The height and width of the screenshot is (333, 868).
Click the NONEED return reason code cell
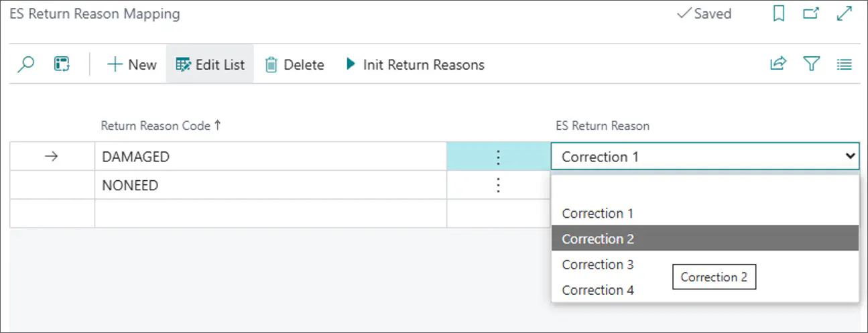[x=271, y=185]
